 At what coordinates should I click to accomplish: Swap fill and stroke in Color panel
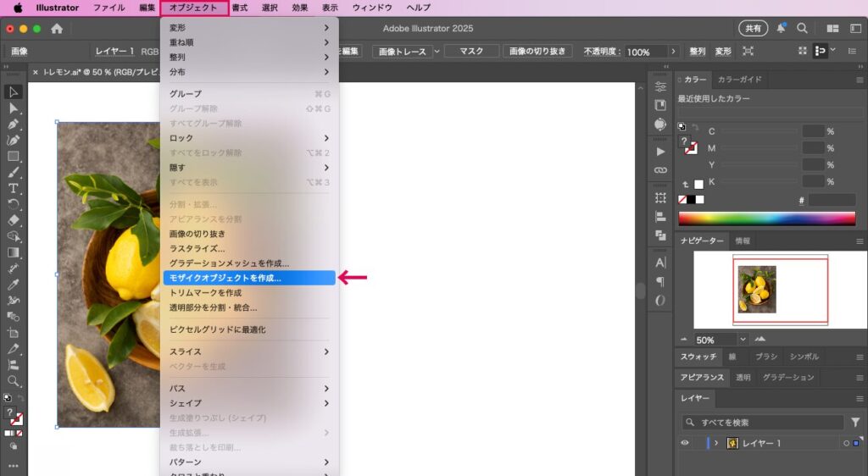(696, 127)
